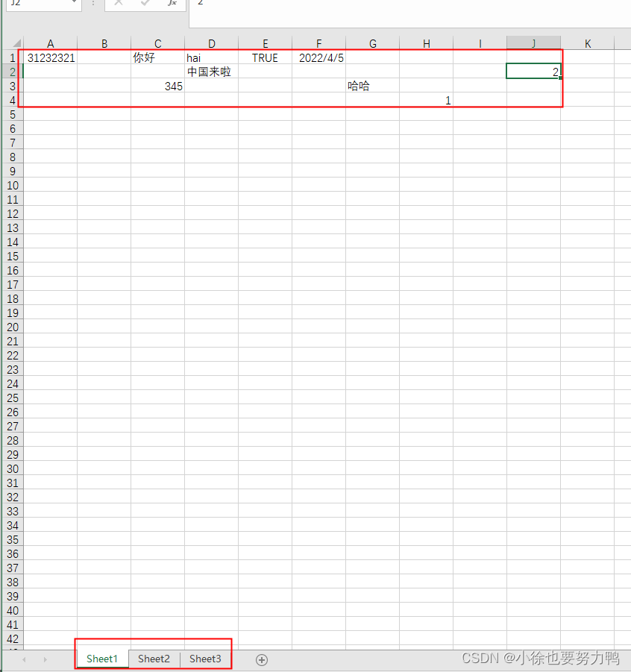The width and height of the screenshot is (631, 672).
Task: Select column E header
Action: click(266, 44)
